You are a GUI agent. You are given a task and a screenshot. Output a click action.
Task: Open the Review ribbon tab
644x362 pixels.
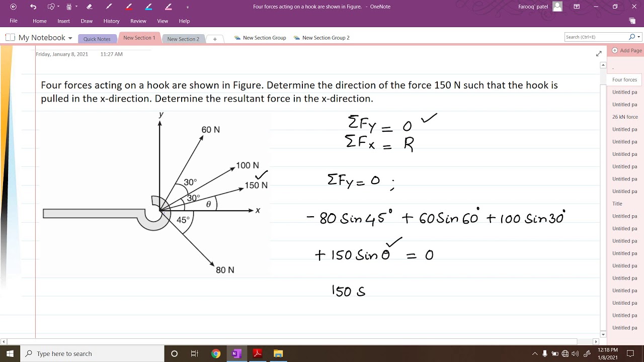138,21
